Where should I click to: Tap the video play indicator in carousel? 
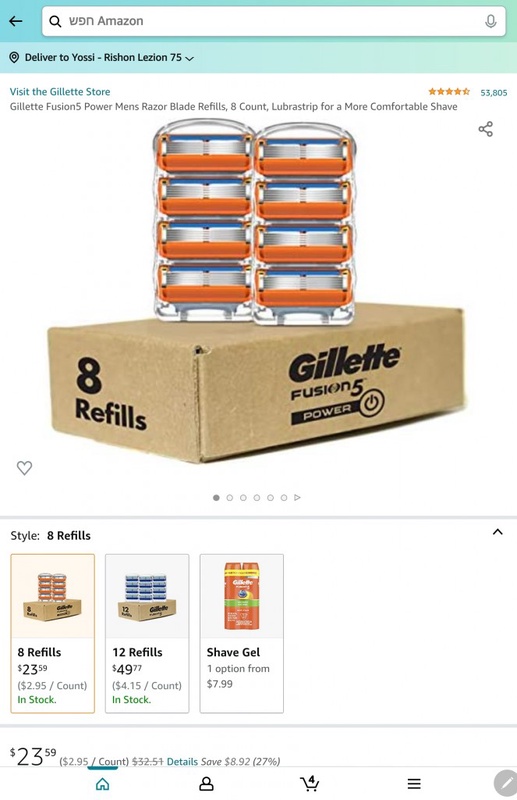pos(298,497)
